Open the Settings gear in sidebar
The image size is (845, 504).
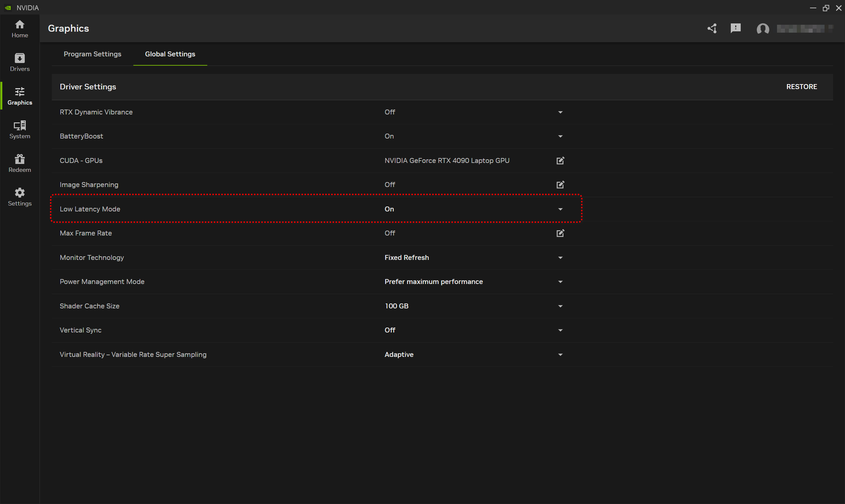[20, 197]
